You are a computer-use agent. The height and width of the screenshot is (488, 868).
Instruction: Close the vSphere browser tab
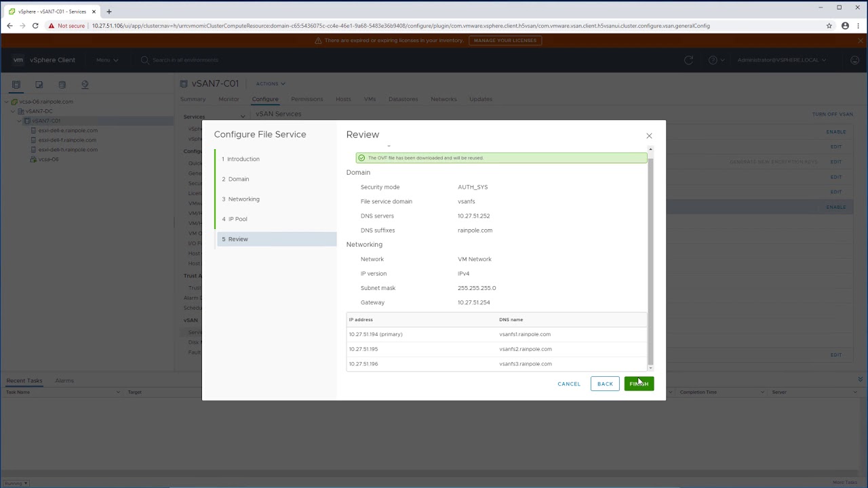point(94,12)
